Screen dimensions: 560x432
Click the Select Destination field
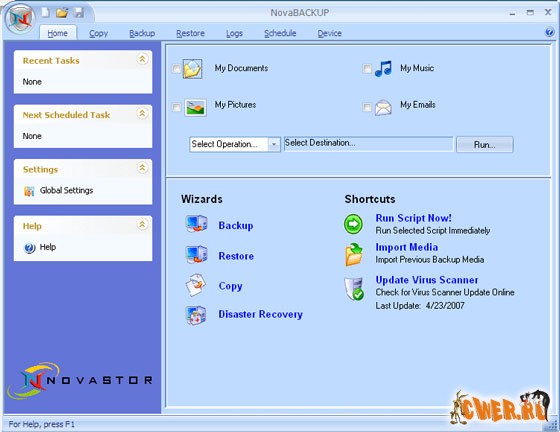[368, 144]
